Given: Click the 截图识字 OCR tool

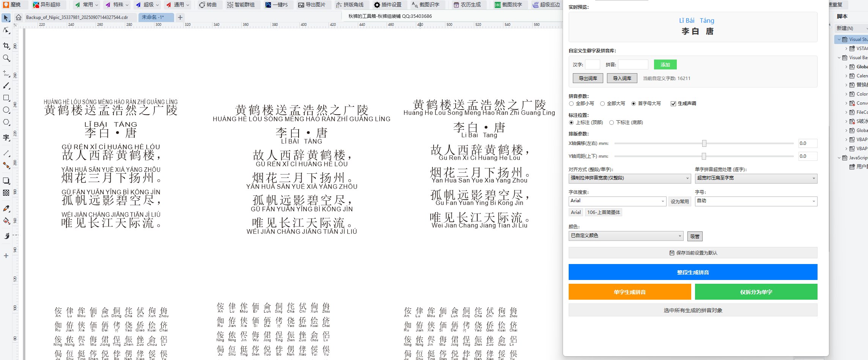Looking at the screenshot, I should click(x=426, y=5).
